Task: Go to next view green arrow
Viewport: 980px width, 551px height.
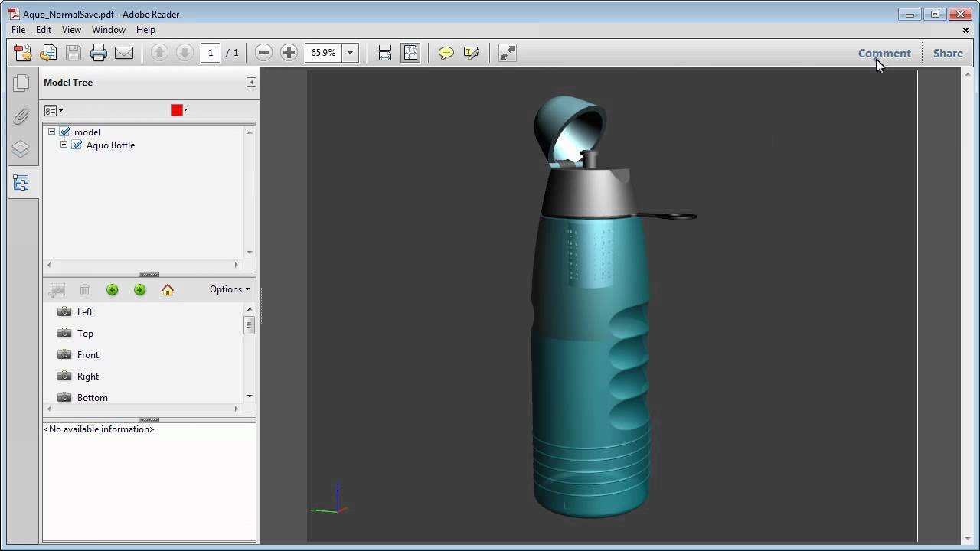Action: click(x=139, y=289)
